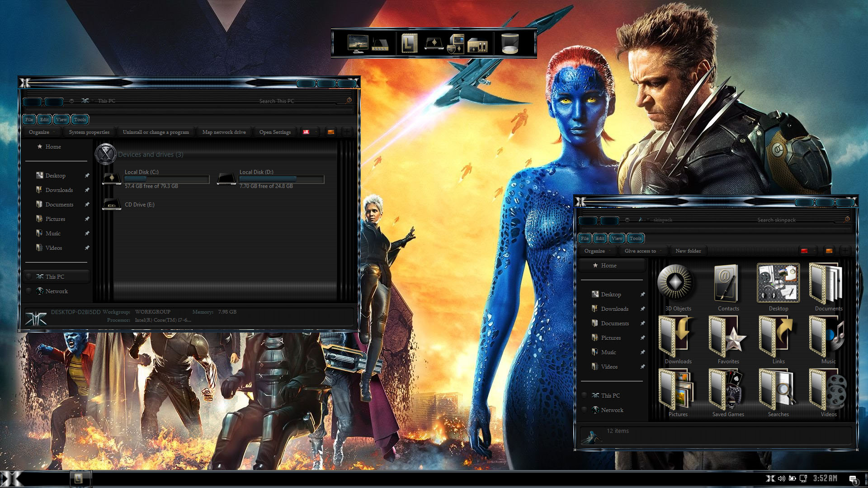This screenshot has width=868, height=488.
Task: Click the monitor icon in the dock
Action: click(x=357, y=44)
